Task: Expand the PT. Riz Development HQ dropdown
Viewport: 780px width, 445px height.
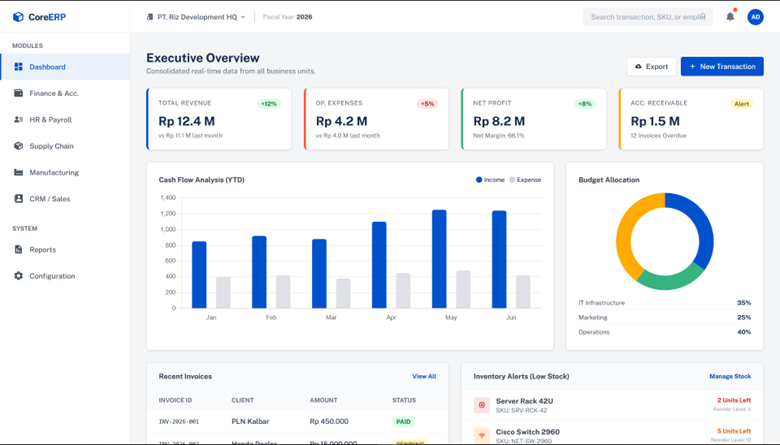Action: [196, 17]
